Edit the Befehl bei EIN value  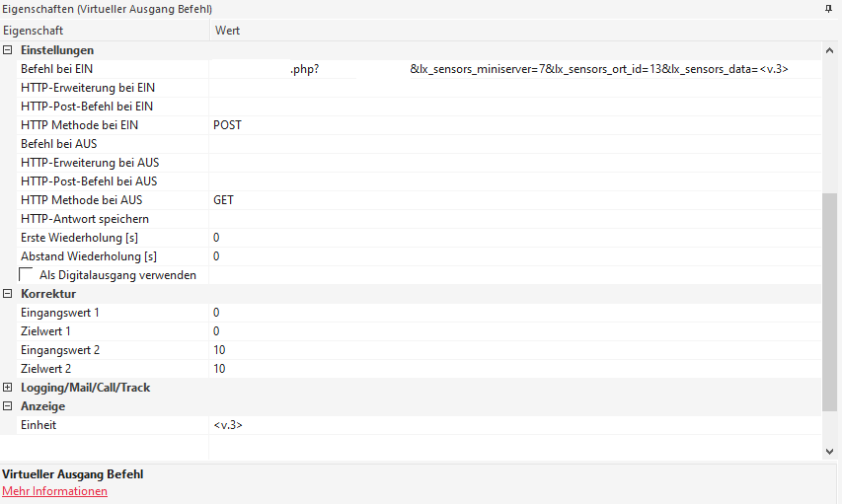(513, 70)
